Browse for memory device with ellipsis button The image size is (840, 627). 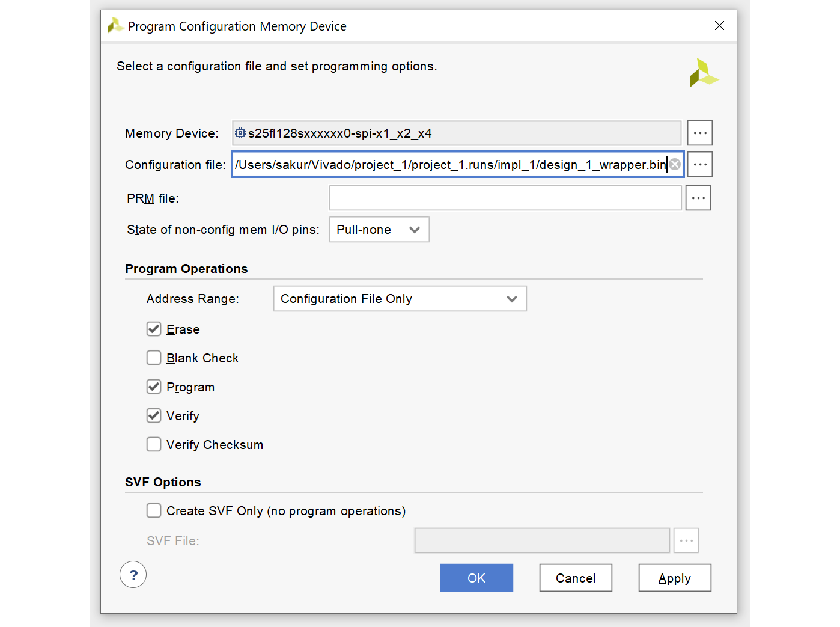coord(699,133)
